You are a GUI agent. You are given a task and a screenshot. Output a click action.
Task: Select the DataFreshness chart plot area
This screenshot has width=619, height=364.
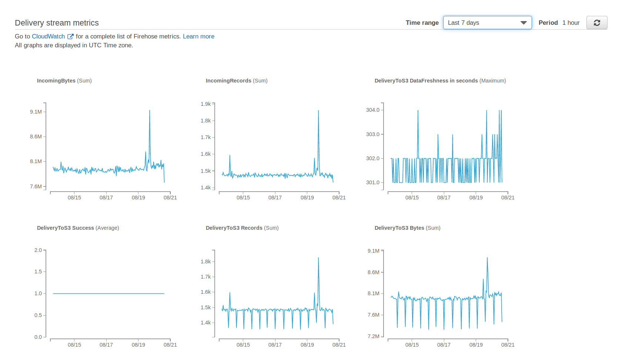(x=444, y=148)
